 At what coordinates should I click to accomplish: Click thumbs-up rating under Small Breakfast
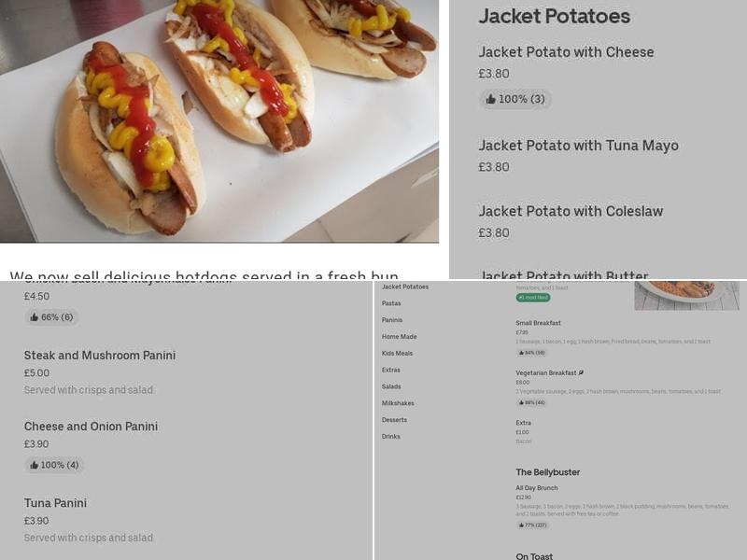[532, 353]
